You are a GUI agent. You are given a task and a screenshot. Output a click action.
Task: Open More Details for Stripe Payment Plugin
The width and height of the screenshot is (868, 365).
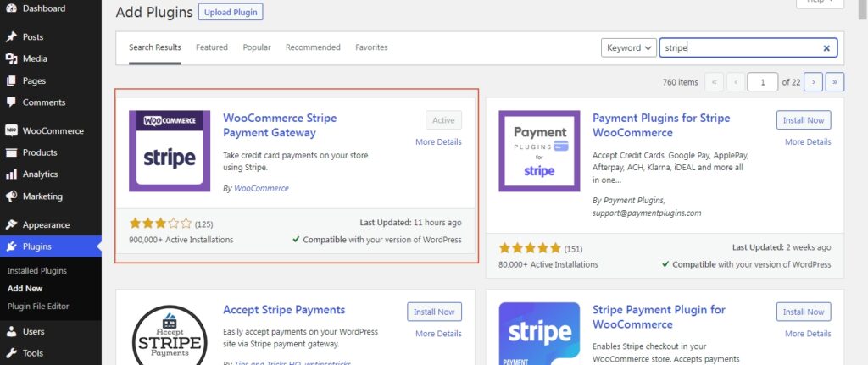(808, 334)
